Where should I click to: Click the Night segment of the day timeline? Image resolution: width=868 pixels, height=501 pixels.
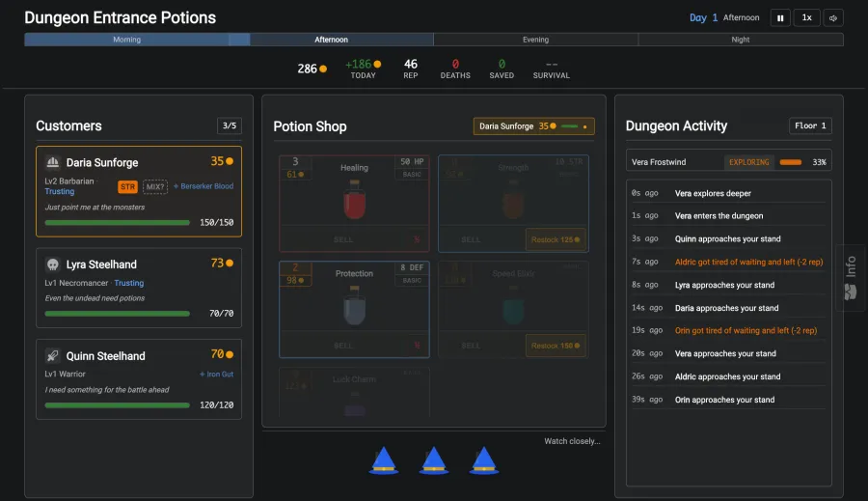click(741, 40)
